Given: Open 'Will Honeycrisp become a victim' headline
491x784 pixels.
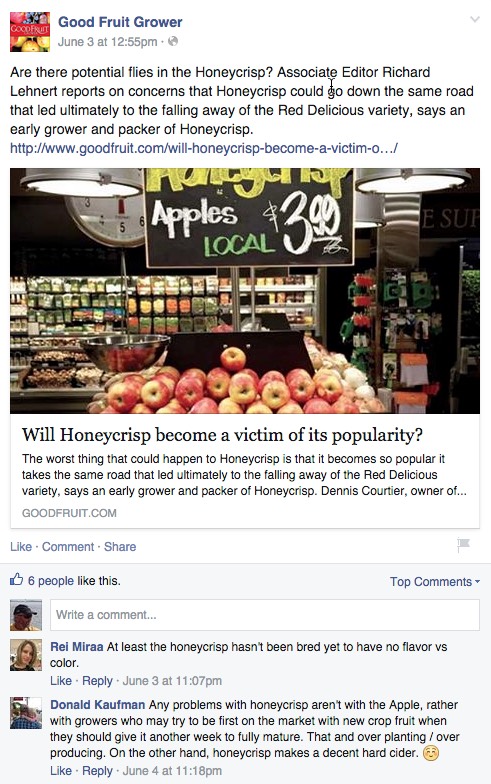Looking at the screenshot, I should coord(222,434).
